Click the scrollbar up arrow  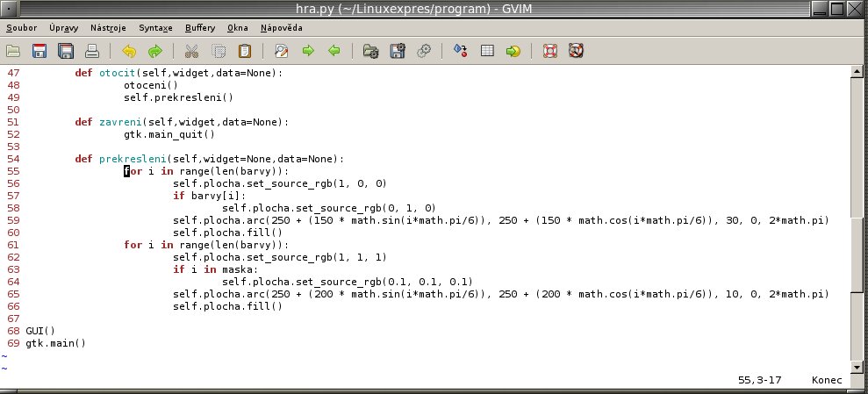point(857,71)
